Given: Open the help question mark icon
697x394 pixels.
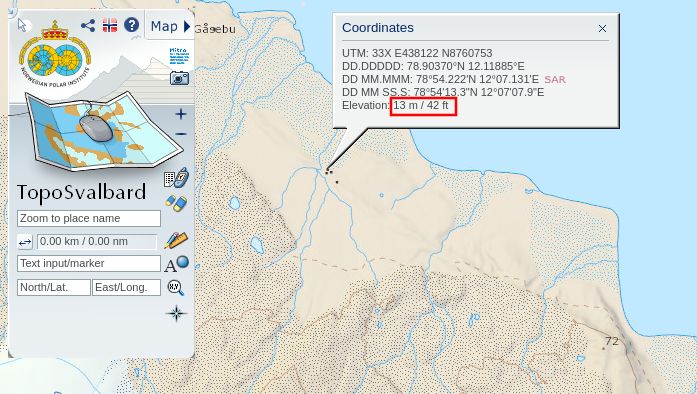Looking at the screenshot, I should point(132,25).
